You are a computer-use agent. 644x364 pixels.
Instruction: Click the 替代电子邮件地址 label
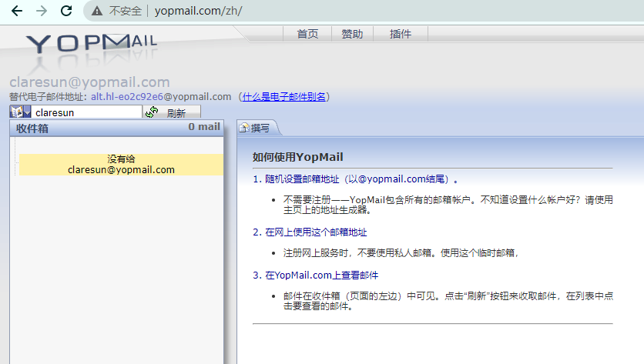(48, 97)
